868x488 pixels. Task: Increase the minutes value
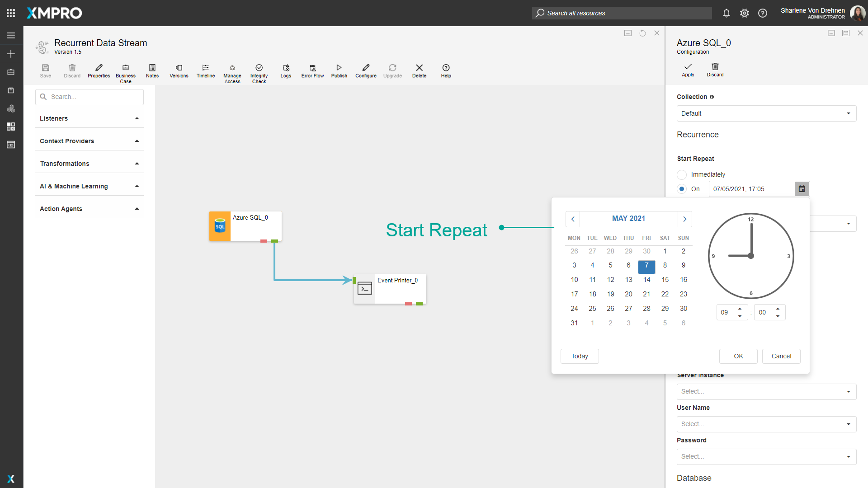click(778, 309)
